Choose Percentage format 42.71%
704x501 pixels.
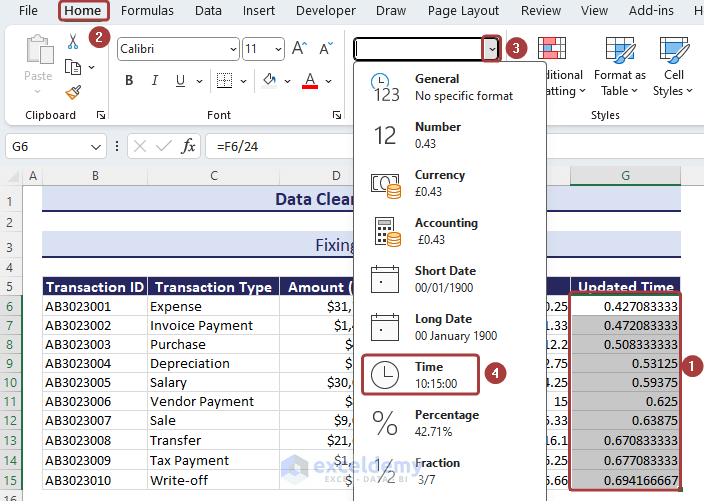(450, 423)
